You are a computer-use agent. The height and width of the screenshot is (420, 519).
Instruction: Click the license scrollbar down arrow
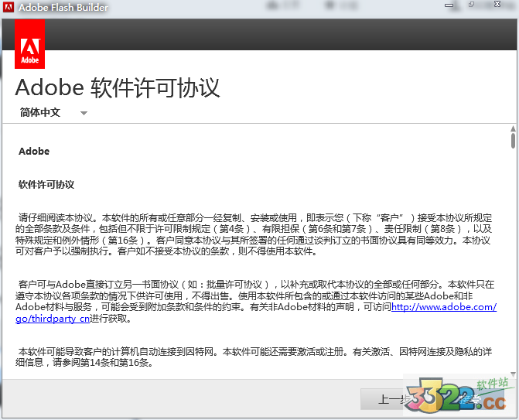click(513, 374)
